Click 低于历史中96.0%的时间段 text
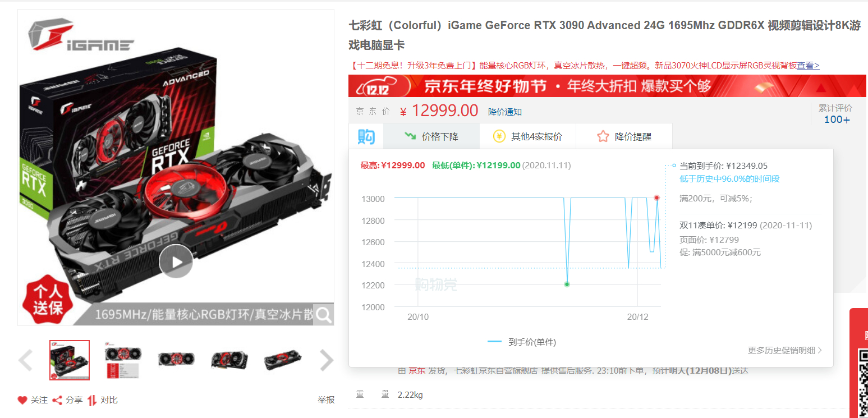Image resolution: width=868 pixels, height=418 pixels. (x=729, y=179)
